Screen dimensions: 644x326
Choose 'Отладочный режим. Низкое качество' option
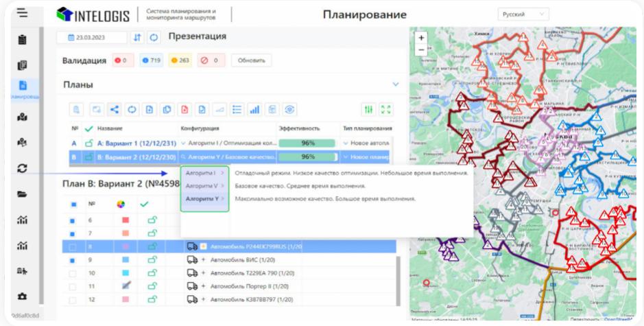[x=351, y=173]
